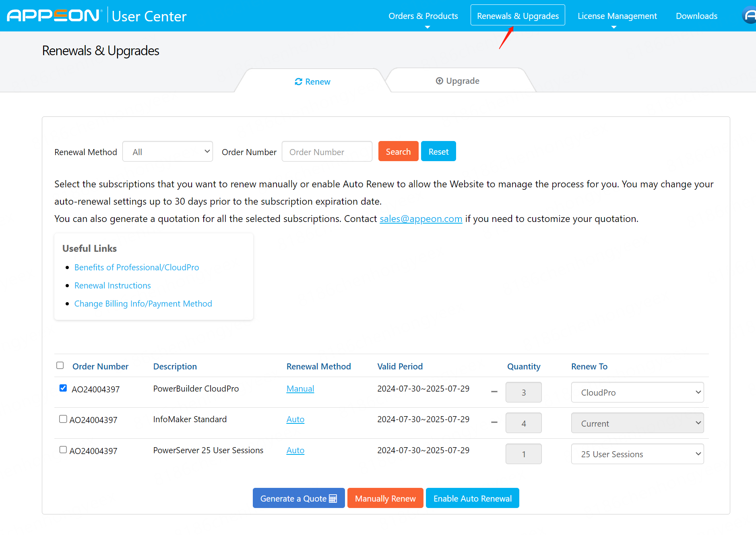
Task: Click the Order Number column header
Action: (x=100, y=366)
